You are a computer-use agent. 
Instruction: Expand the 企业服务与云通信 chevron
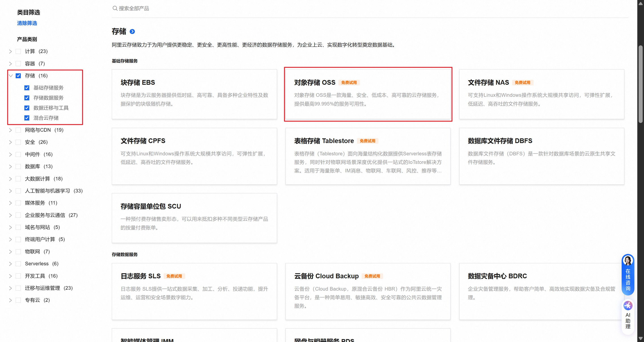11,215
